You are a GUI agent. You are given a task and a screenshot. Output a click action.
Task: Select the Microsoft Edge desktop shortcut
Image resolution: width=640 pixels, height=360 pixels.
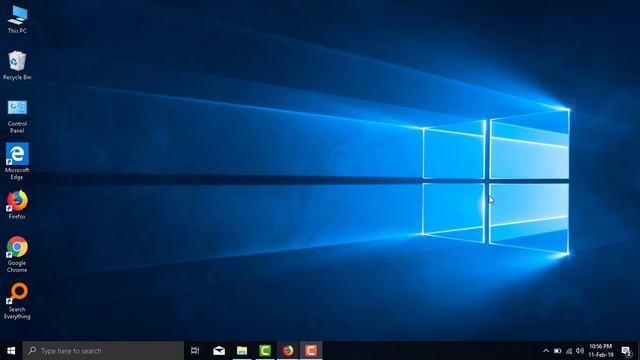pyautogui.click(x=17, y=162)
